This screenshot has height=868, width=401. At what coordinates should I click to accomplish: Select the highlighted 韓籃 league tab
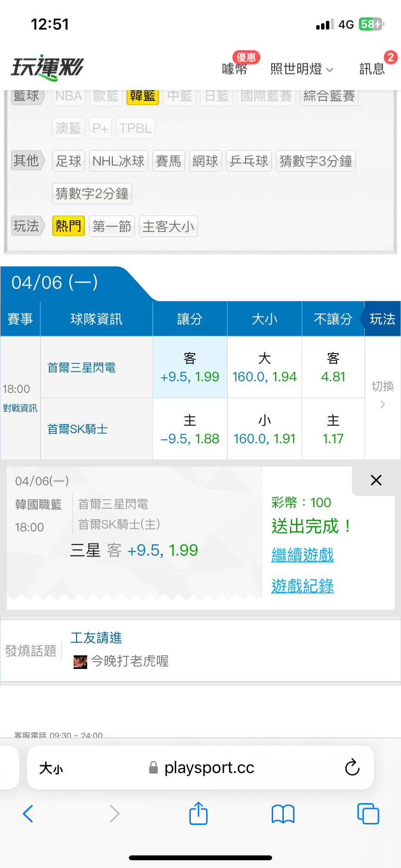pos(143,96)
